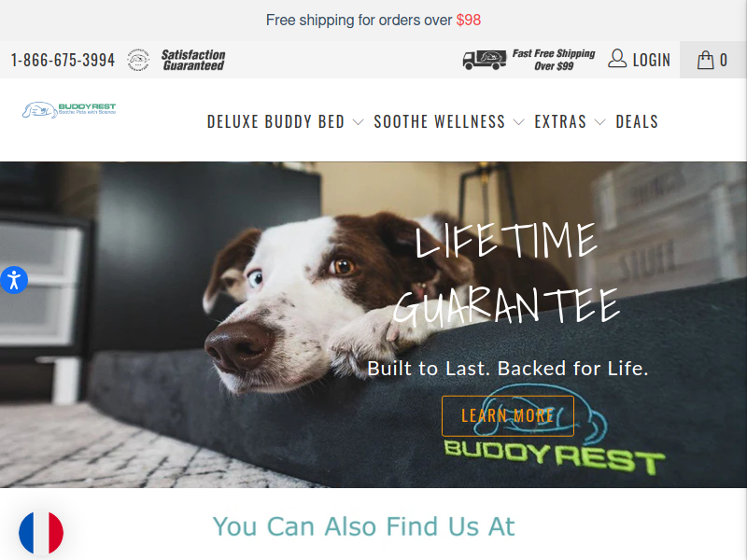
Task: Click the Lifetime Guarantee hero banner image
Action: 373,325
